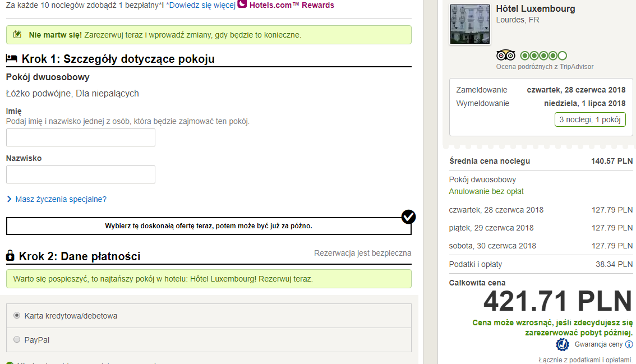The width and height of the screenshot is (636, 364).
Task: Click the 'Anulowanie bez opłat' text
Action: (486, 192)
